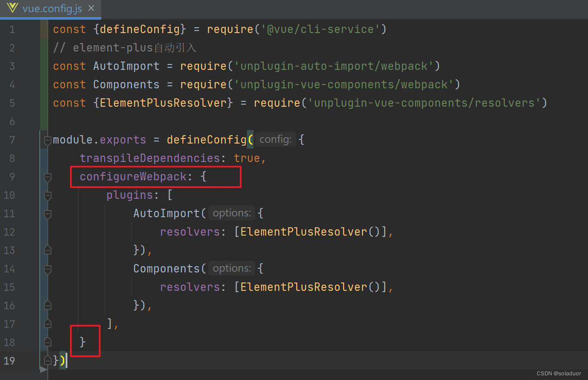Image resolution: width=588 pixels, height=380 pixels.
Task: Click ElementPlusResolver() on line 12
Action: click(x=310, y=231)
